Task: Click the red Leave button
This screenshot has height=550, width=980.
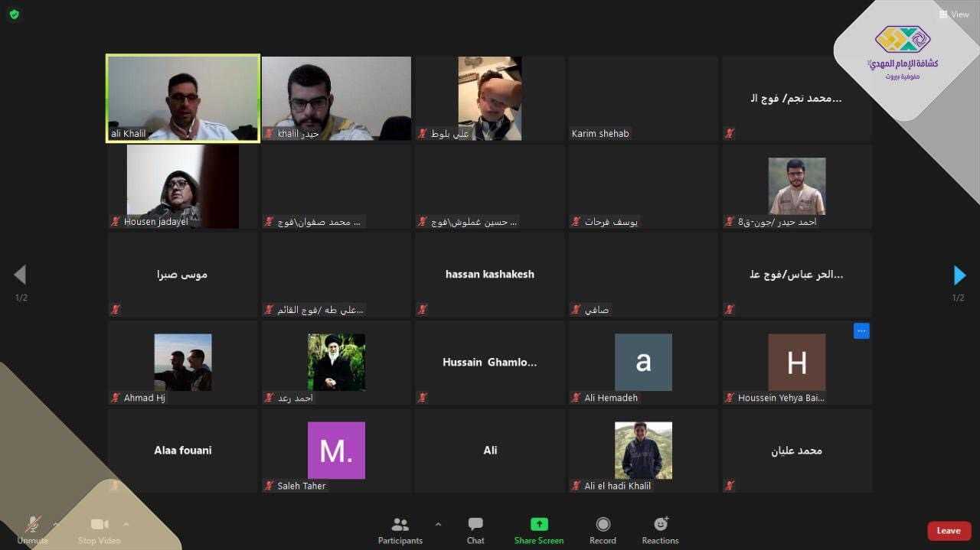Action: (x=949, y=530)
